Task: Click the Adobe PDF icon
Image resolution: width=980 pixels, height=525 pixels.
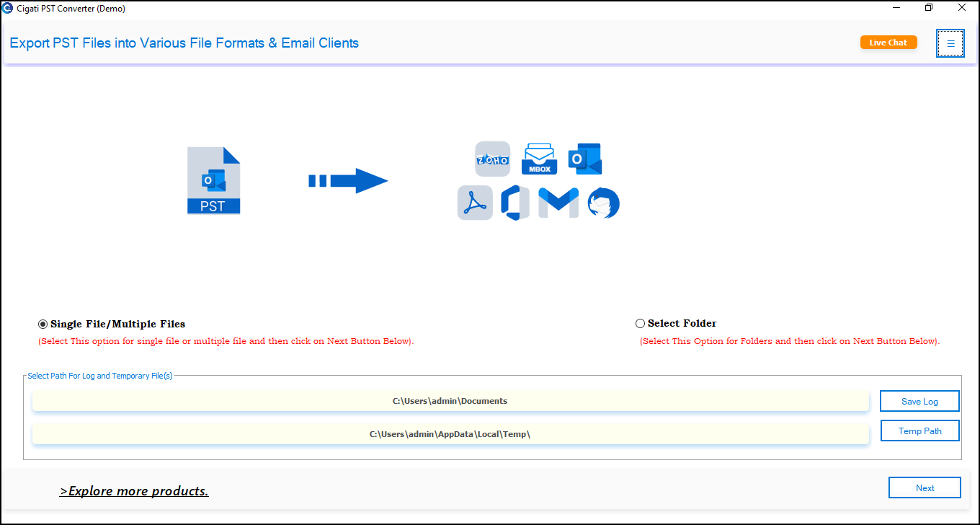Action: pos(475,203)
